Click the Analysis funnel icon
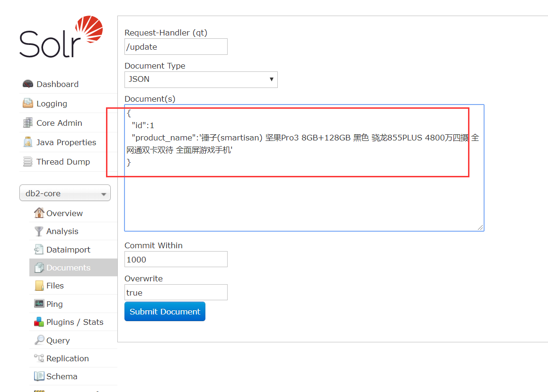 point(39,231)
